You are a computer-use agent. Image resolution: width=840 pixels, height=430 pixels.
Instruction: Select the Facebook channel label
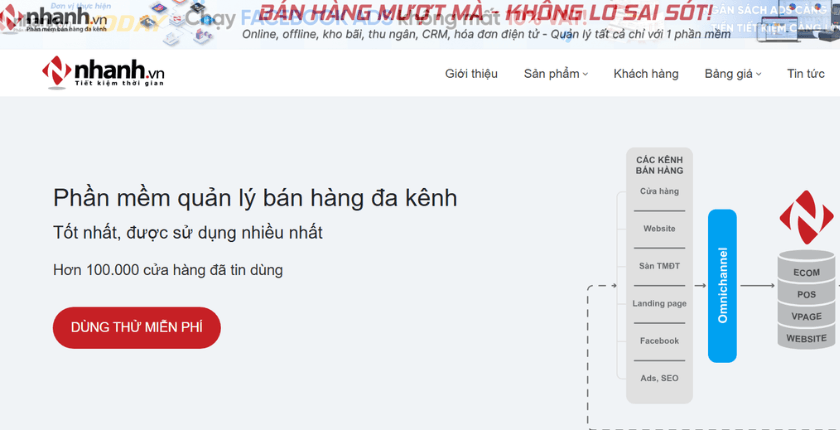(x=659, y=341)
